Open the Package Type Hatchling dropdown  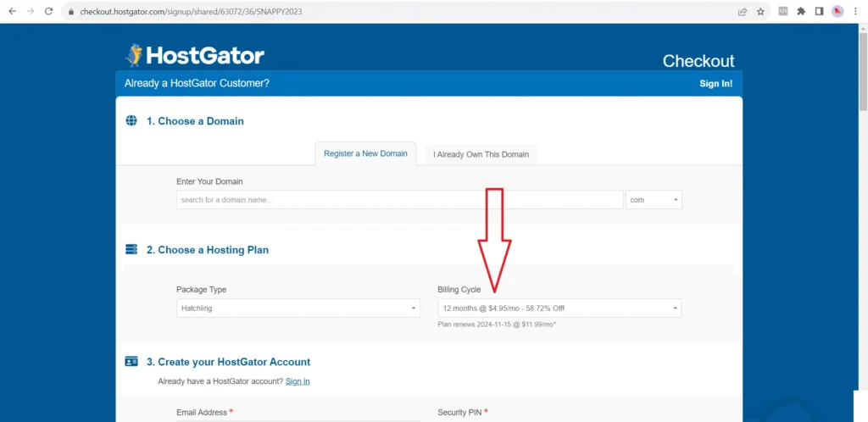(298, 308)
